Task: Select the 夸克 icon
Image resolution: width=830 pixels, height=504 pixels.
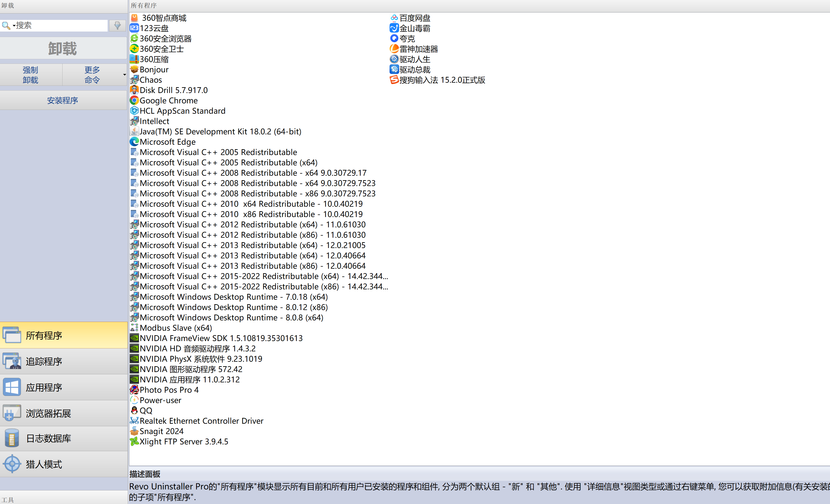Action: (x=394, y=38)
